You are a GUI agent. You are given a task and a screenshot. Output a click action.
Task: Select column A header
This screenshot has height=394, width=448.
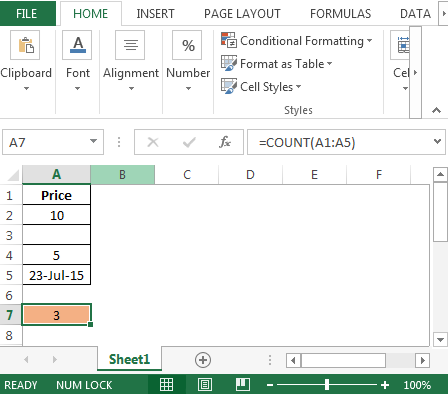point(56,174)
